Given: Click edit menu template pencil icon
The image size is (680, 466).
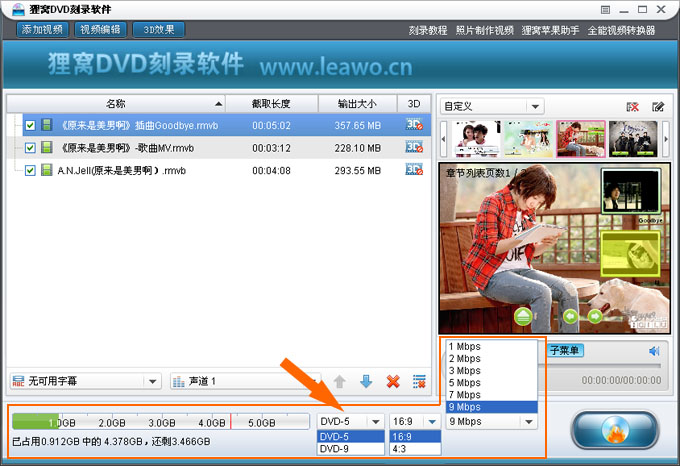Looking at the screenshot, I should pos(658,107).
